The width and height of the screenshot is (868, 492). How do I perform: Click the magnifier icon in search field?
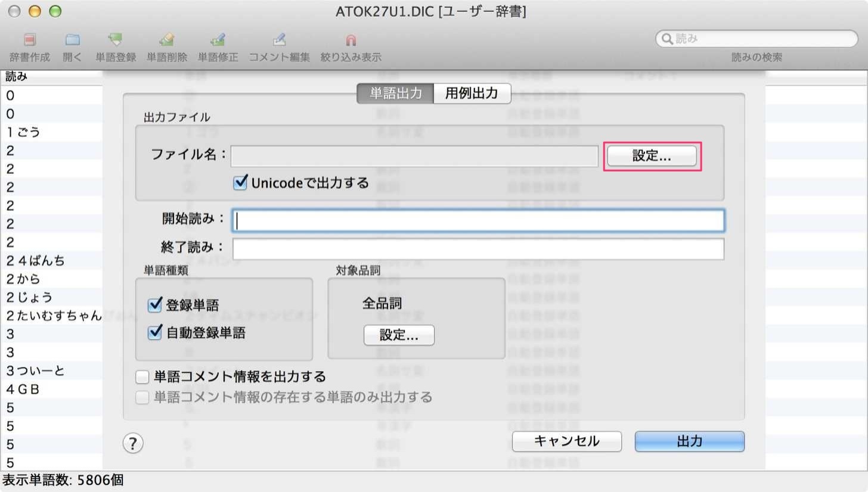pos(667,39)
